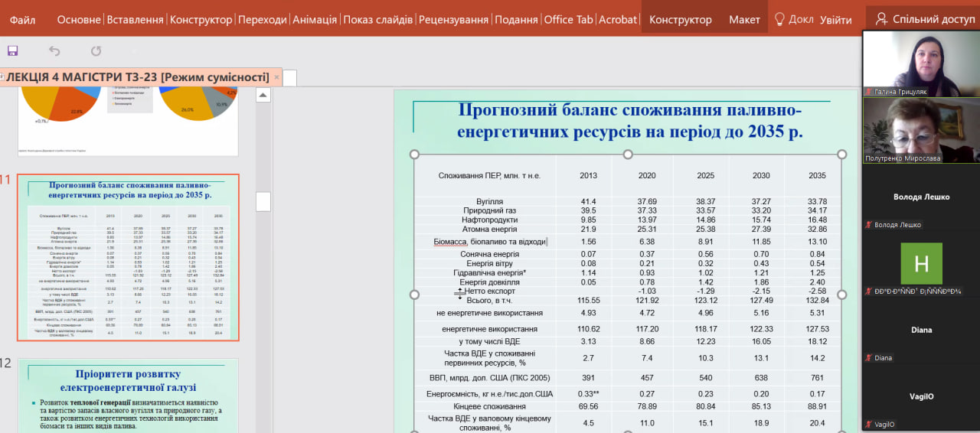This screenshot has width=980, height=433.
Task: Click Полутренко Мирослава video tile
Action: tap(921, 130)
